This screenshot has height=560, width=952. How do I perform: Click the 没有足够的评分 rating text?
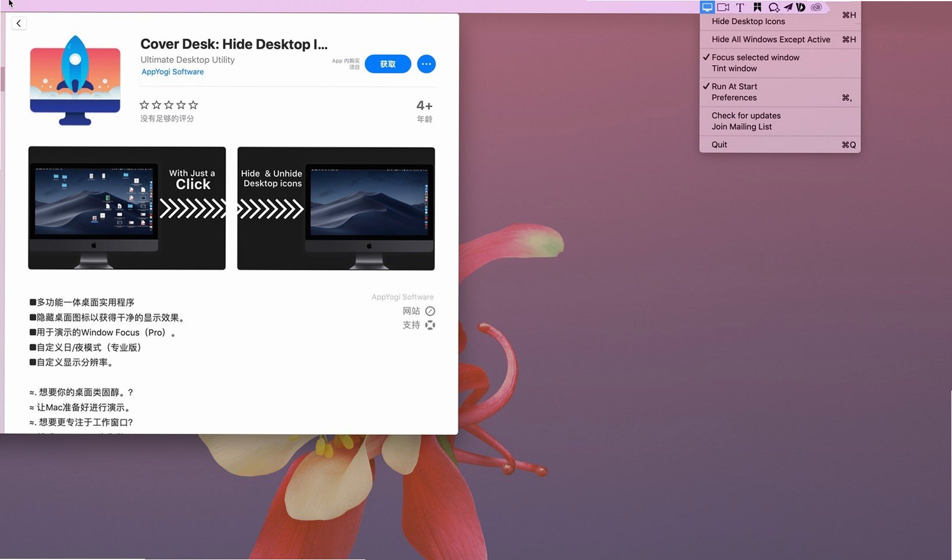[167, 119]
